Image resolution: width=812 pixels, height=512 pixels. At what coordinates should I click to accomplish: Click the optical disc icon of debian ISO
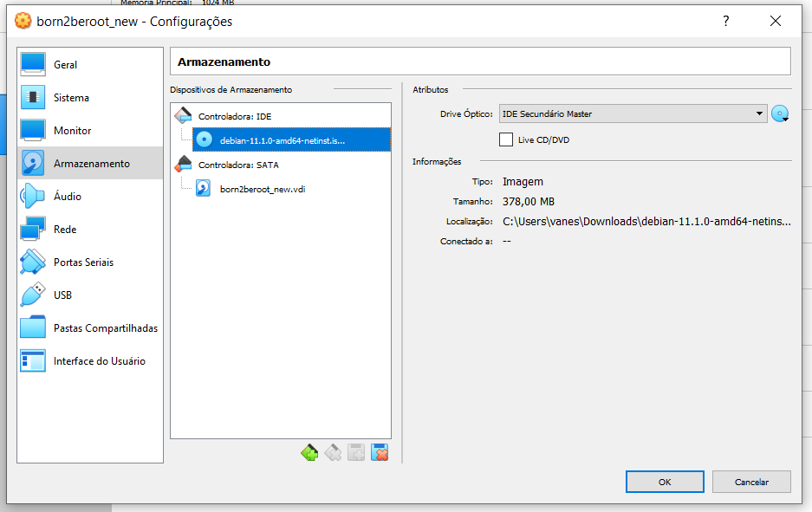pos(204,139)
